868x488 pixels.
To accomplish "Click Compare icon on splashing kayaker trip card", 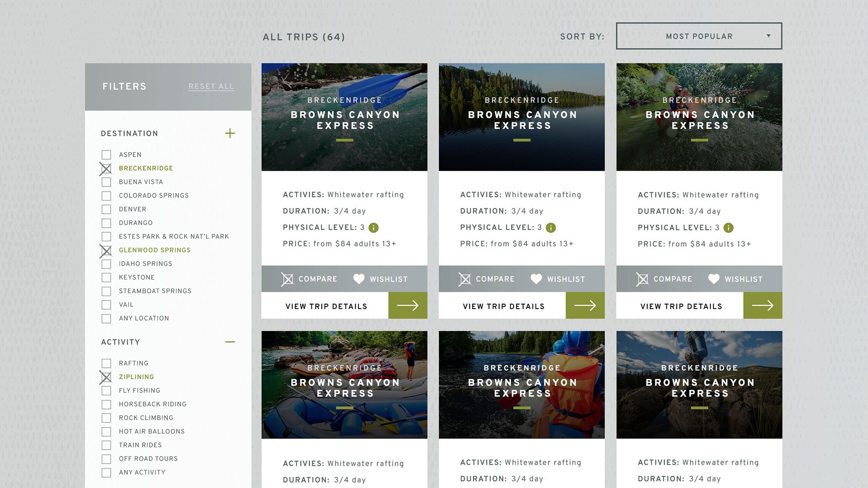I will [x=642, y=279].
